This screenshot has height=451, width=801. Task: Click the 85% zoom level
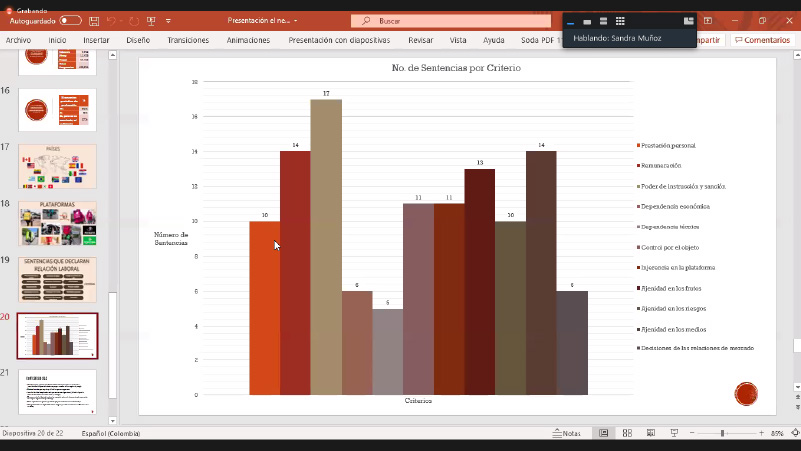pyautogui.click(x=777, y=433)
